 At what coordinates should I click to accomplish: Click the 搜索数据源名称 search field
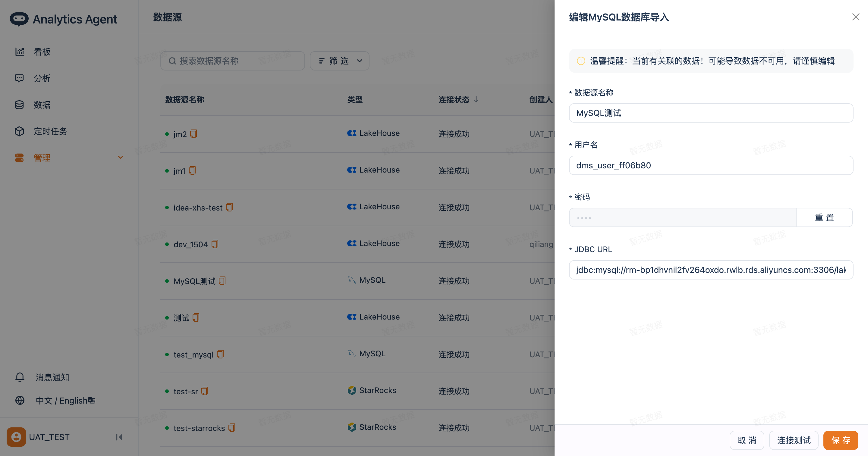click(x=232, y=61)
